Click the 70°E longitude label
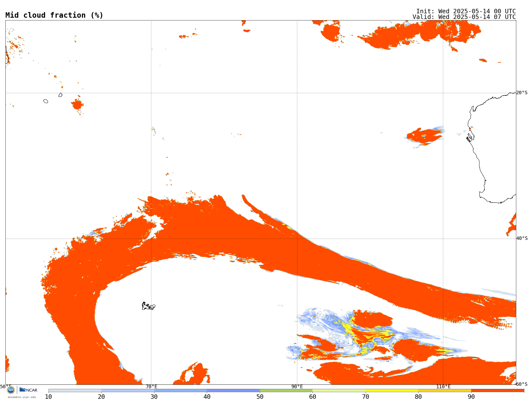This screenshot has width=532, height=400. pos(151,387)
